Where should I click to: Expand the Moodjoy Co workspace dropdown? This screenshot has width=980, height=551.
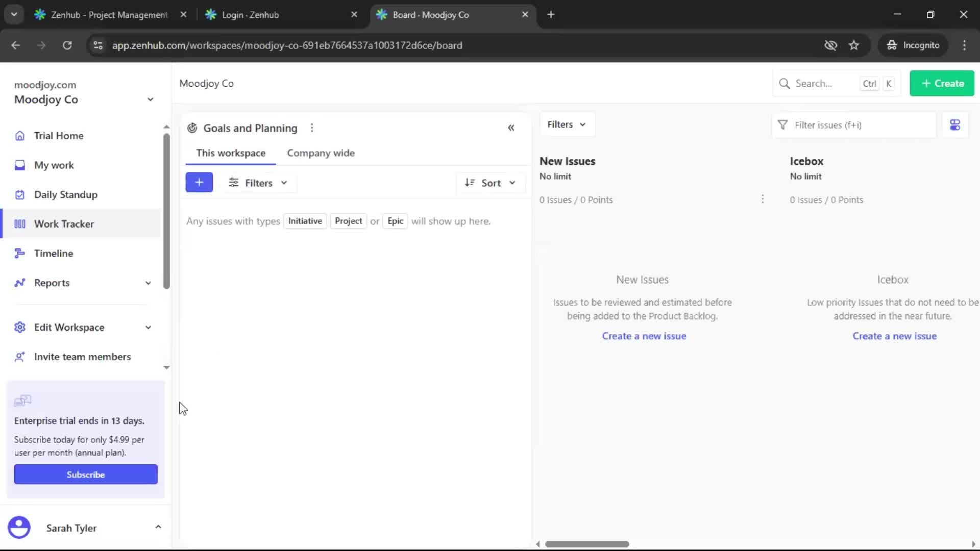pyautogui.click(x=150, y=99)
